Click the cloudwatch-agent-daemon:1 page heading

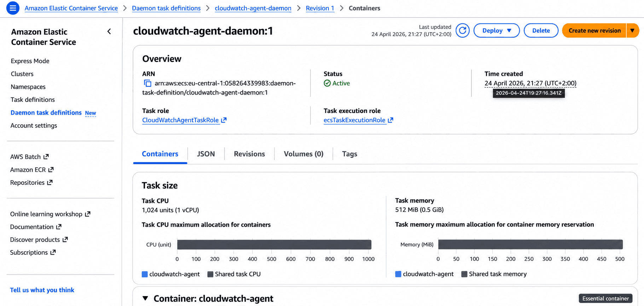(203, 31)
